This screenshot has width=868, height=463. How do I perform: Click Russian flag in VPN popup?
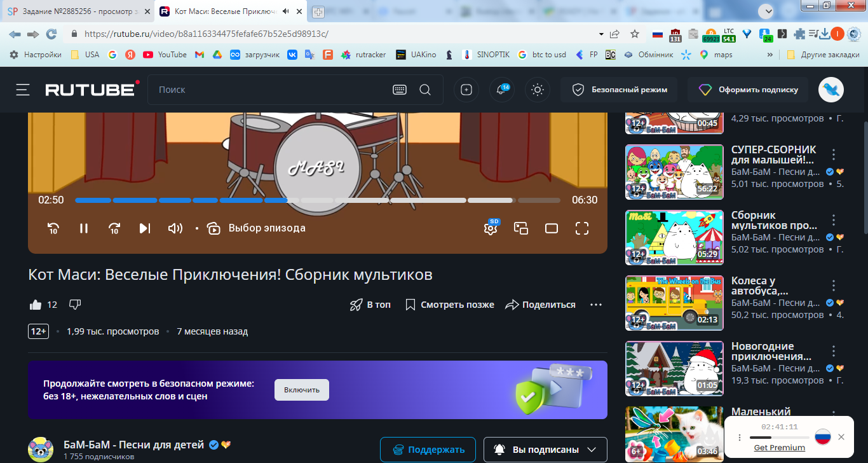pyautogui.click(x=823, y=437)
